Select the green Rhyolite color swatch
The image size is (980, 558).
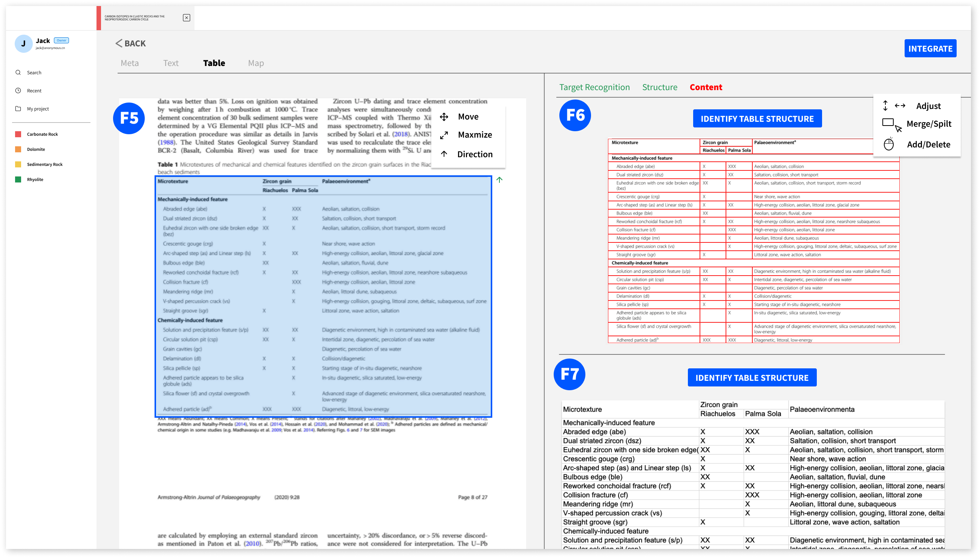click(x=18, y=179)
